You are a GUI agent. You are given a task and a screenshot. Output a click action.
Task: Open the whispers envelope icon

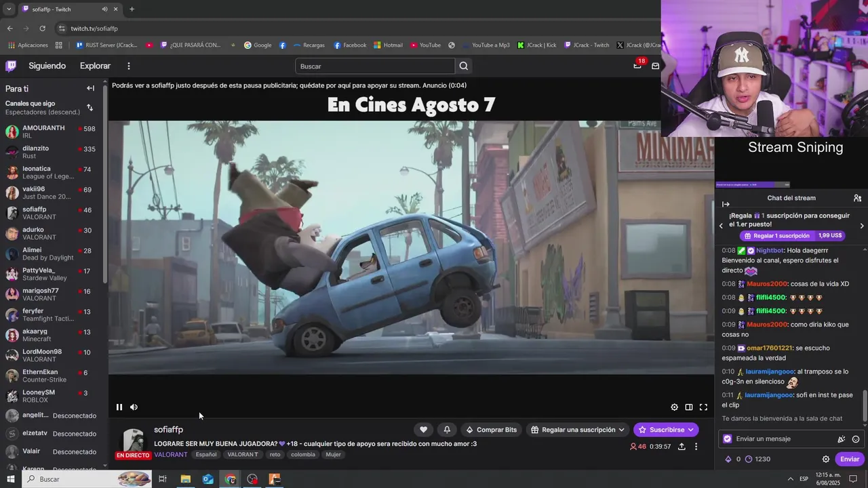(655, 66)
